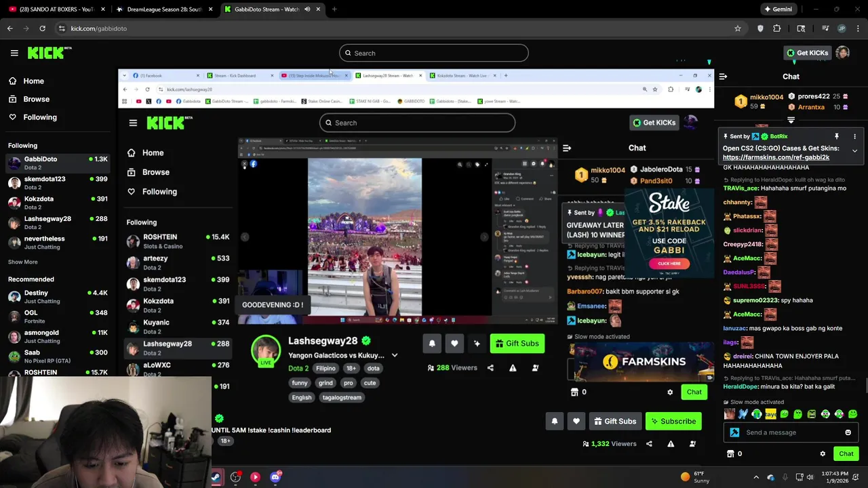Open chat settings gear
Viewport: 868px width, 488px height.
click(x=823, y=454)
